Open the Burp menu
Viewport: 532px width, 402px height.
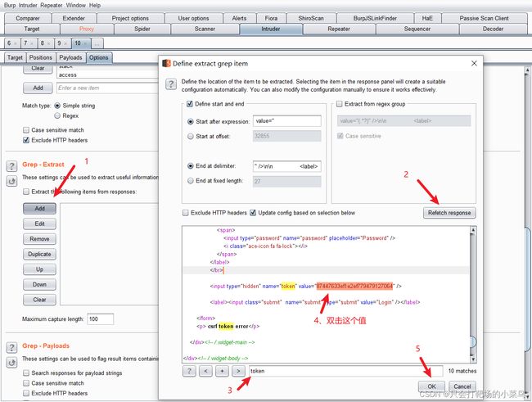(x=10, y=6)
